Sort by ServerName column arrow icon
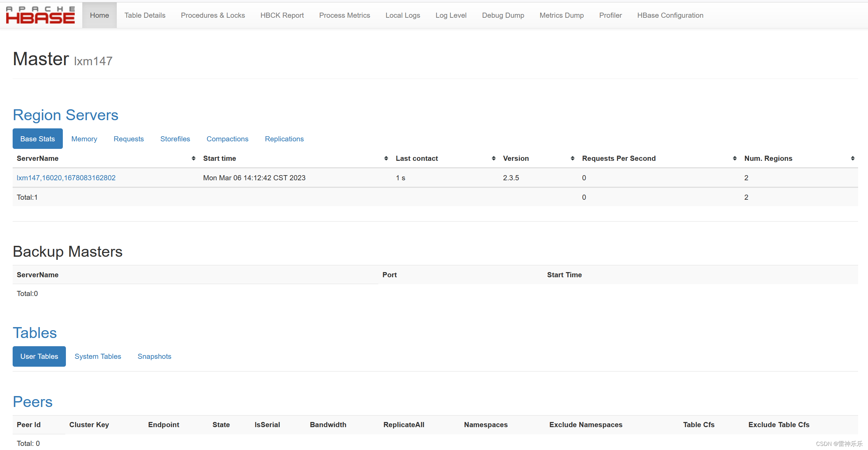This screenshot has width=868, height=450. point(193,158)
